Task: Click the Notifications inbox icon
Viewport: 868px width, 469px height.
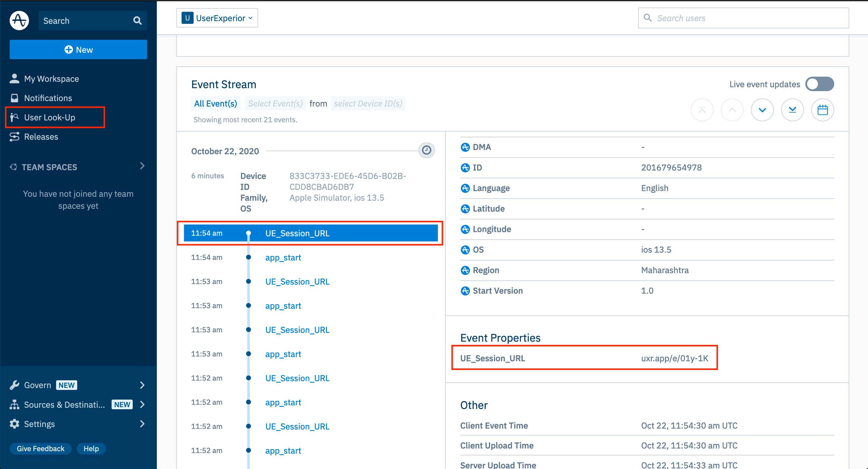Action: pyautogui.click(x=14, y=98)
